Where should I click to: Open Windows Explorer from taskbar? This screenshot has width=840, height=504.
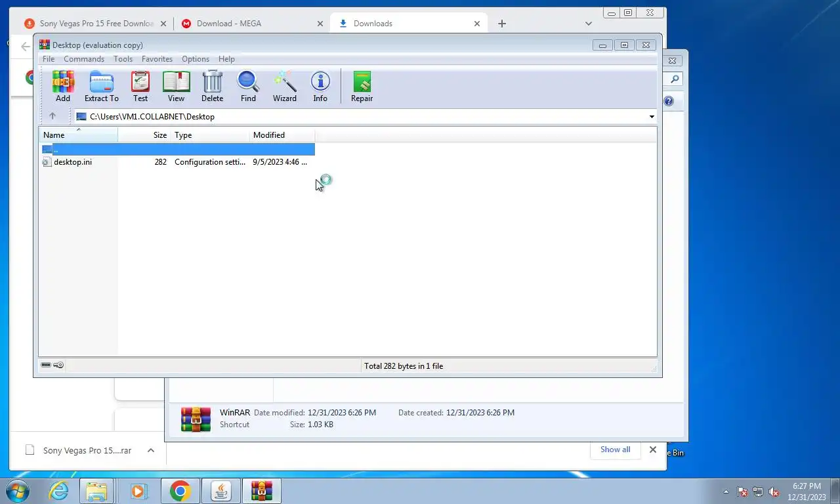(x=96, y=491)
